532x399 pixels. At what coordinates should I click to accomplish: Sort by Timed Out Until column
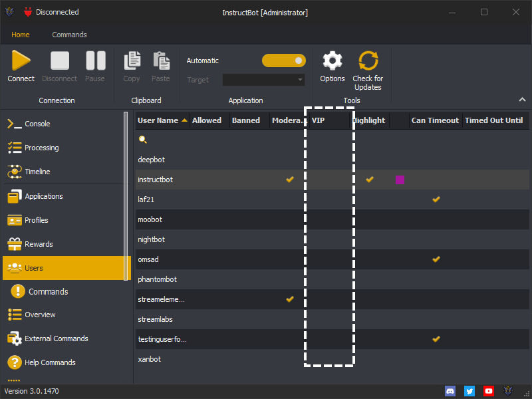pyautogui.click(x=495, y=120)
